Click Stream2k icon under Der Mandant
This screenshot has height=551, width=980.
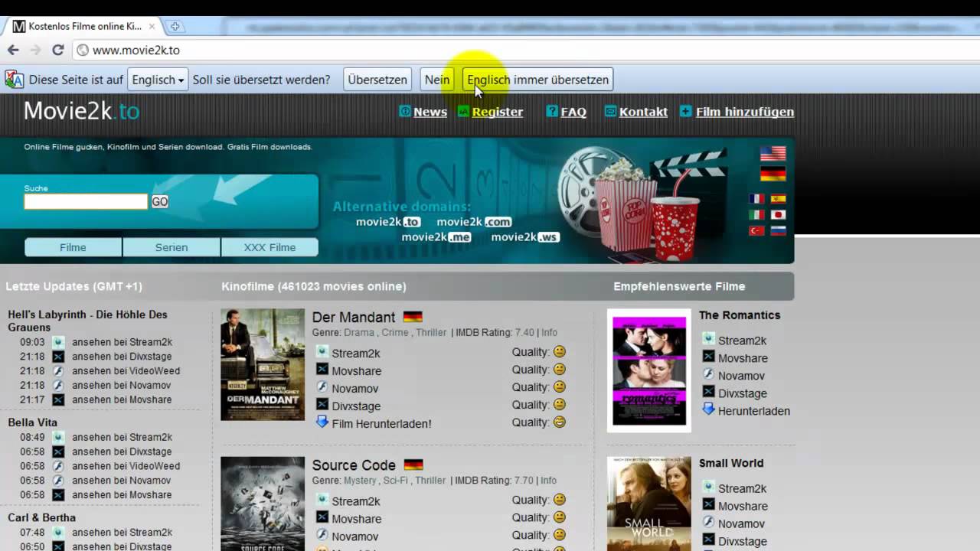point(322,352)
